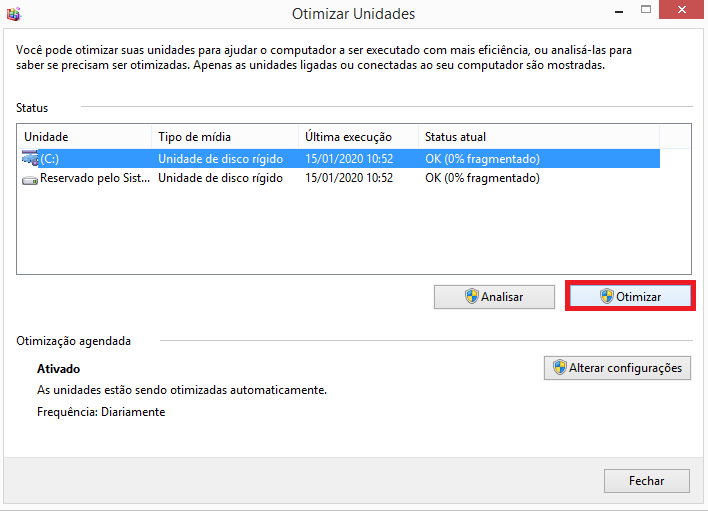Click media type of (C:) row
Viewport: 708px width, 511px height.
point(220,159)
